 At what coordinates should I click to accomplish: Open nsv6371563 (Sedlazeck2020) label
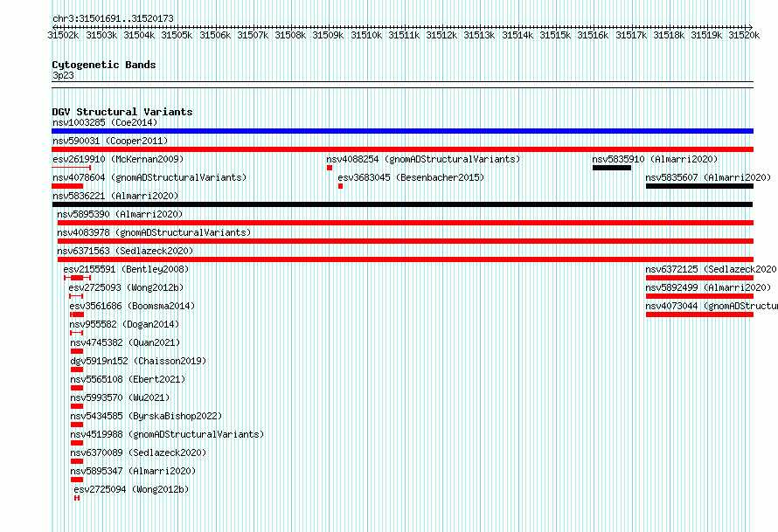pos(125,251)
